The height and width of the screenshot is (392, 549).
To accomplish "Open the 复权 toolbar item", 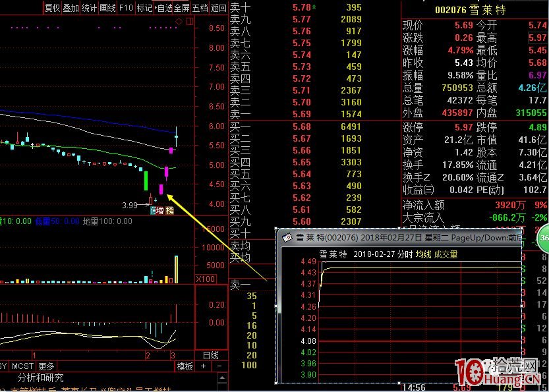I will coord(53,8).
